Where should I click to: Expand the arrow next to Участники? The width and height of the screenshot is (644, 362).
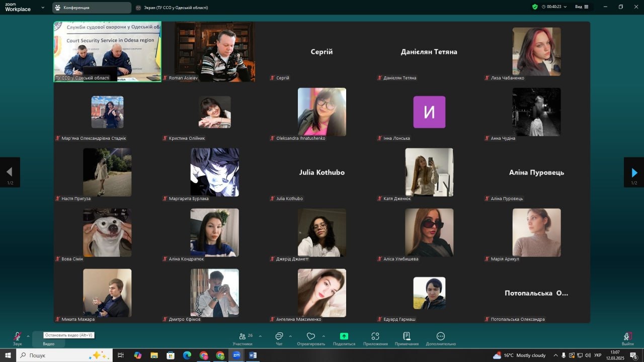(260, 336)
